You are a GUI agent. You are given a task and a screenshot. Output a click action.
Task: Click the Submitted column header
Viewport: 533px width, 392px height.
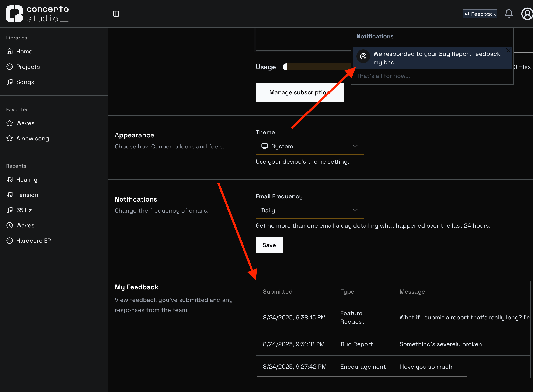277,291
